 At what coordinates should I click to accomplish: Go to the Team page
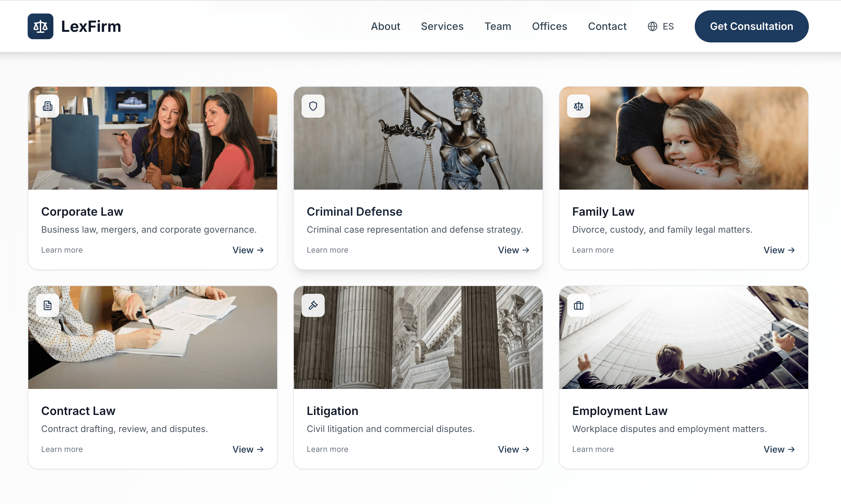click(497, 26)
